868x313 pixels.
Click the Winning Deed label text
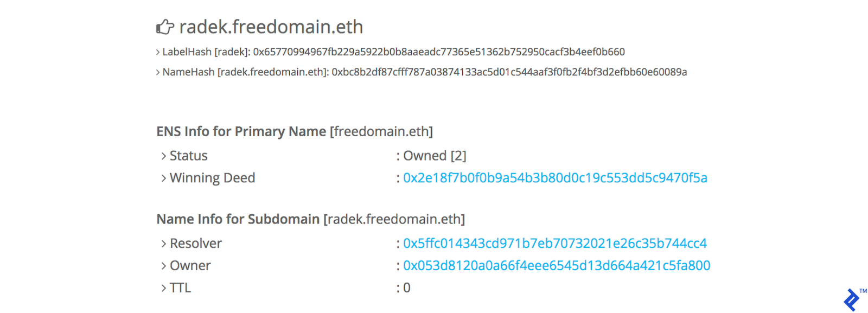click(x=212, y=178)
